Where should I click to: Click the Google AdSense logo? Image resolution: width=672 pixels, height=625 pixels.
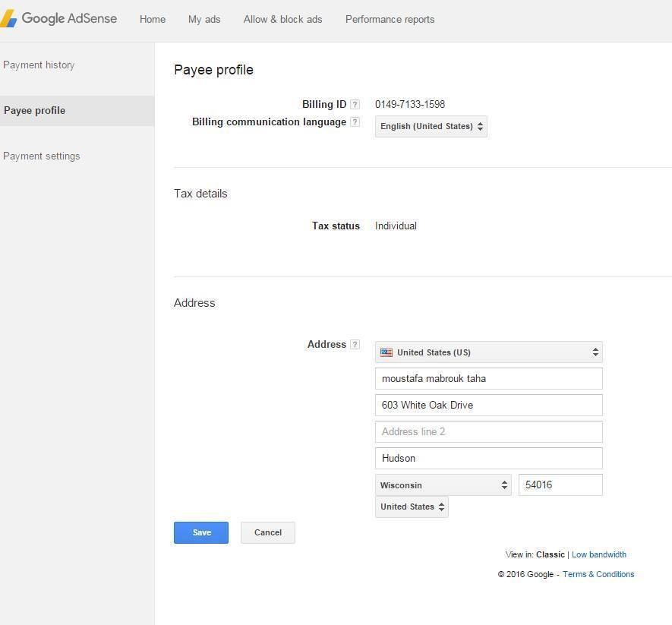(59, 19)
